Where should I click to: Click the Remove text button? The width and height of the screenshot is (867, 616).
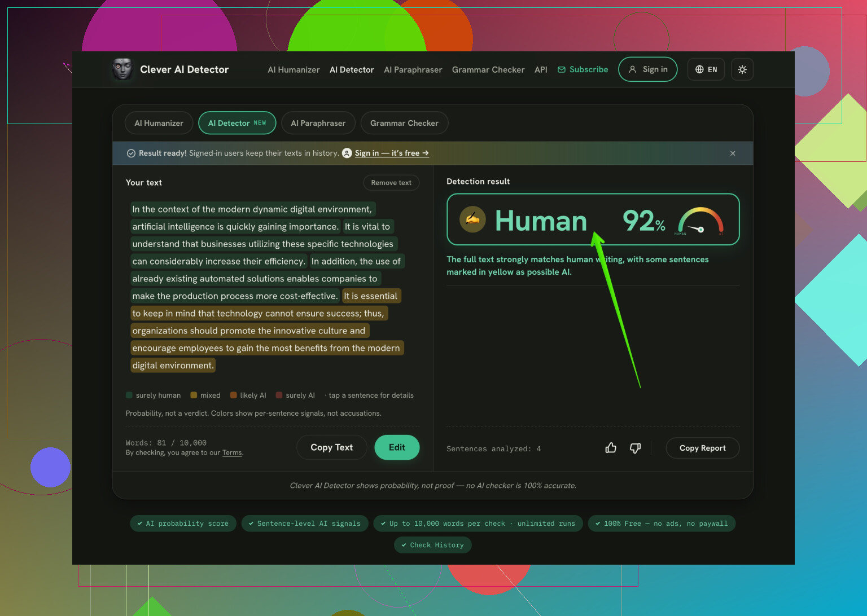pyautogui.click(x=391, y=183)
